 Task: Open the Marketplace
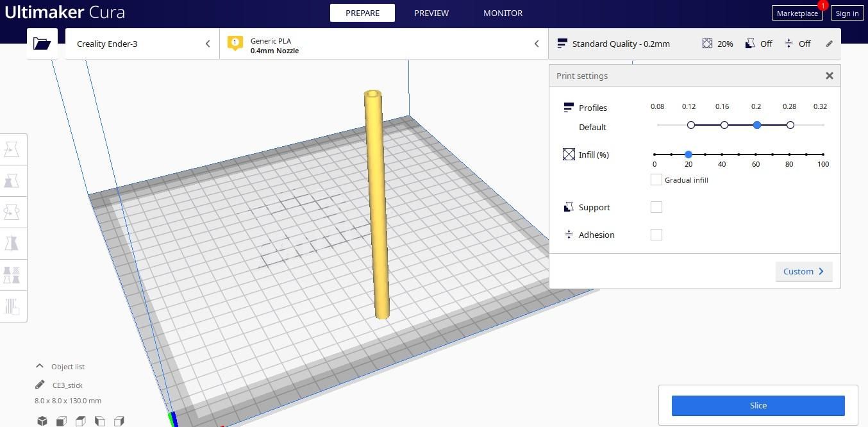click(797, 13)
